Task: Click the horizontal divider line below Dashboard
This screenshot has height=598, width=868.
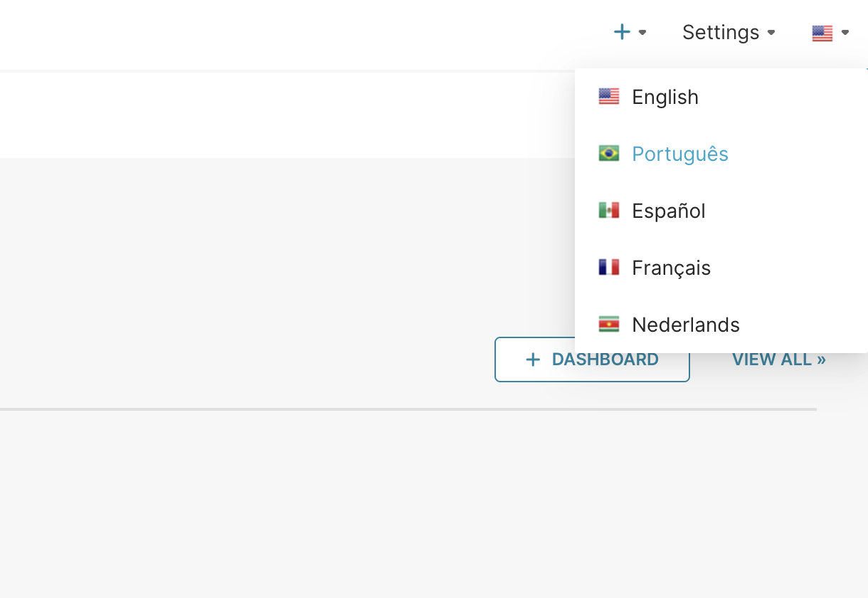Action: (408, 409)
